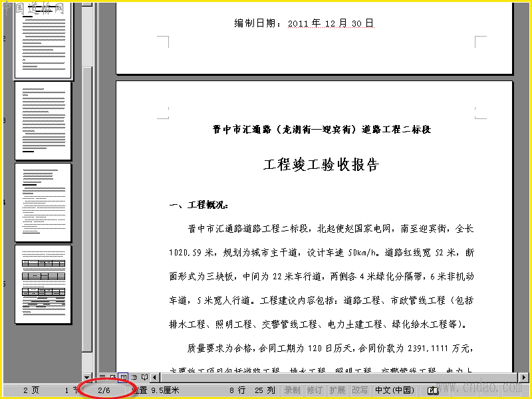Toggle 修订 track changes in status bar
The width and height of the screenshot is (532, 399).
[x=315, y=390]
